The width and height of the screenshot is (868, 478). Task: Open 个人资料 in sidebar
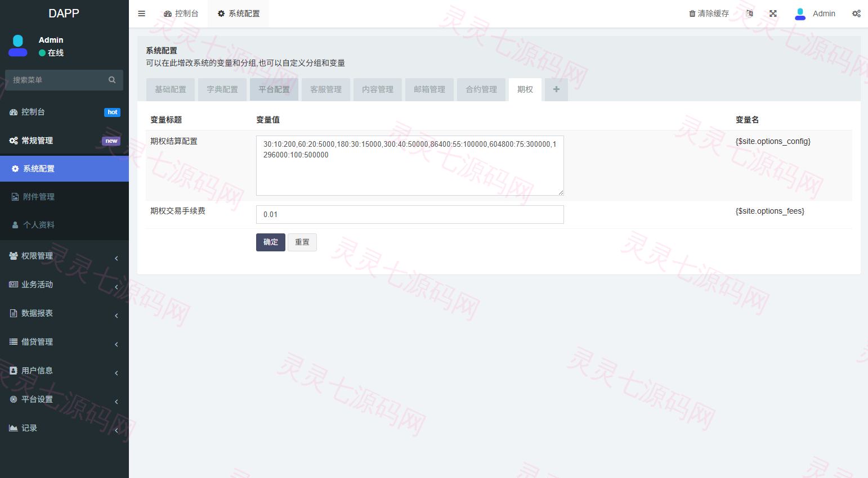tap(64, 225)
